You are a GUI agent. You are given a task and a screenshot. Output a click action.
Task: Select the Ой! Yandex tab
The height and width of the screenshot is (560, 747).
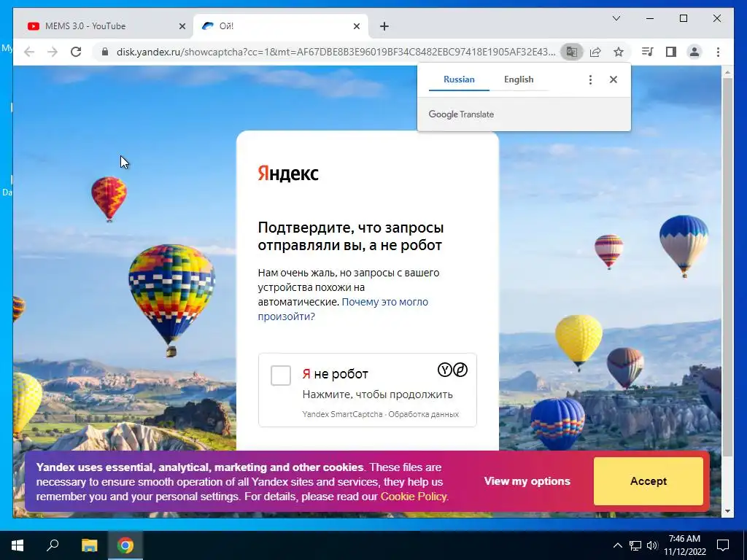[280, 26]
